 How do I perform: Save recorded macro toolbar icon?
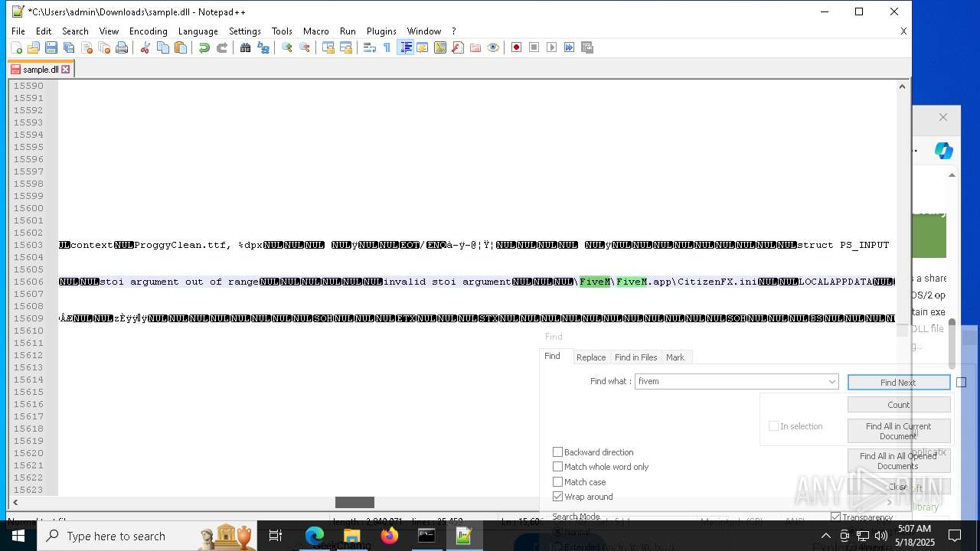click(587, 47)
